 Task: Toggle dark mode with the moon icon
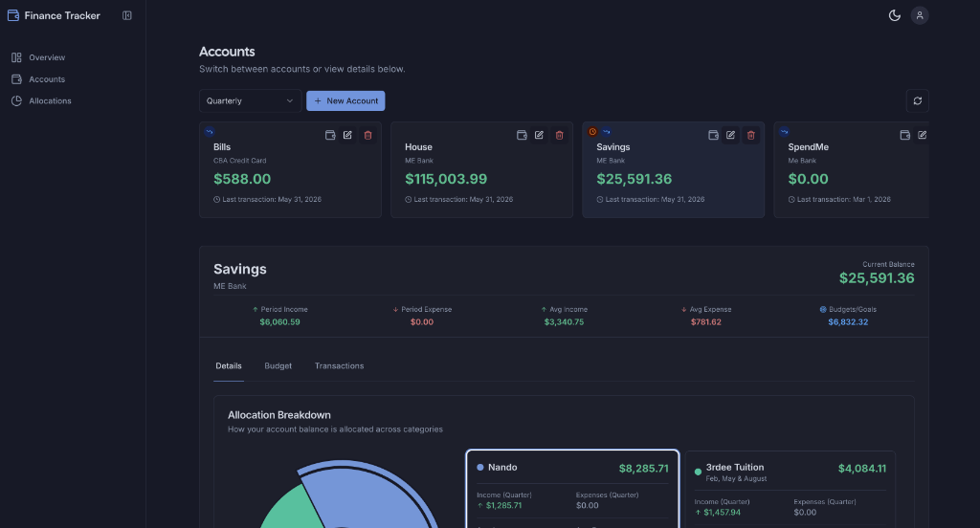point(895,15)
